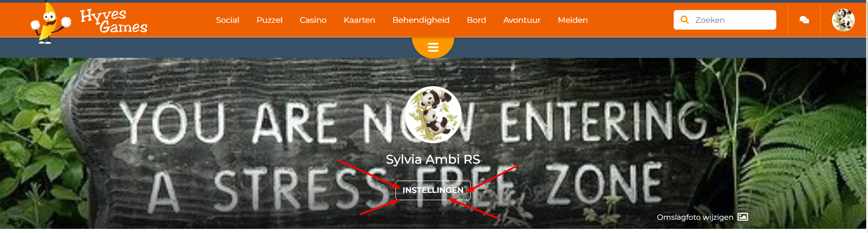Select the Kaarten menu item
This screenshot has height=233, width=868.
pyautogui.click(x=359, y=20)
